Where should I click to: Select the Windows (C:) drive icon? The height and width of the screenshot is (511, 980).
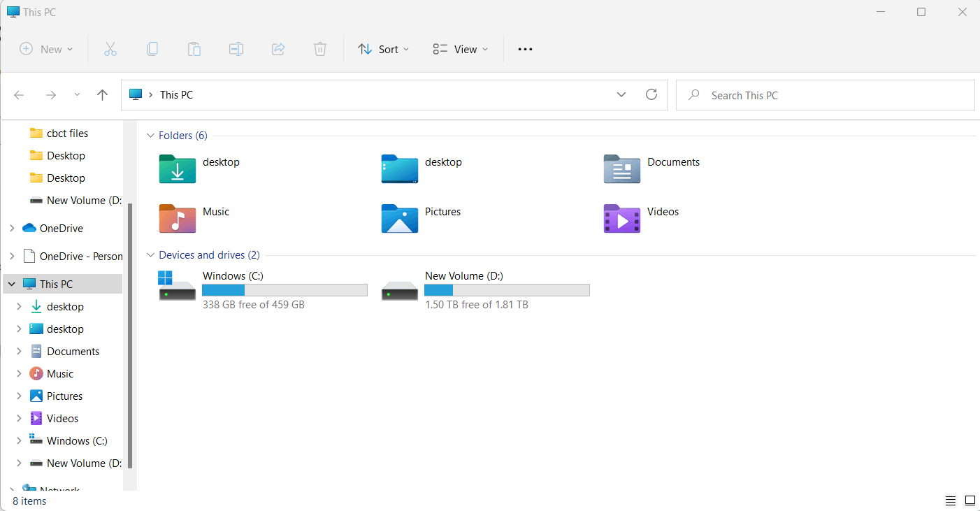tap(178, 286)
